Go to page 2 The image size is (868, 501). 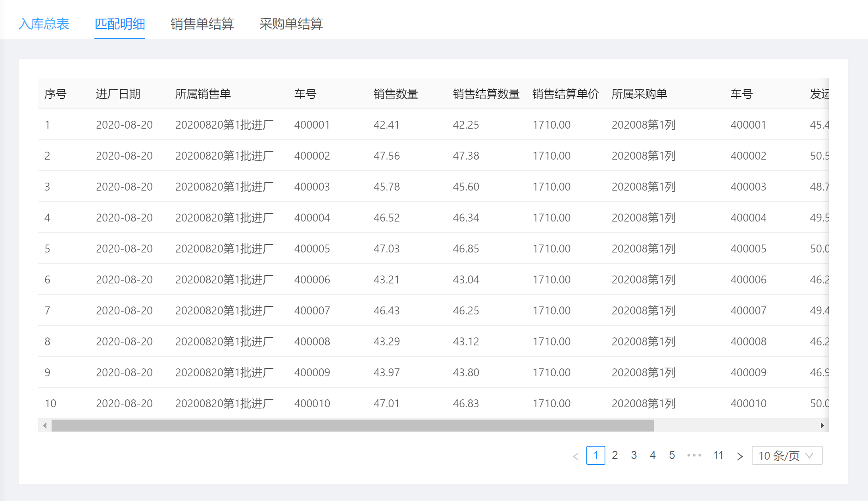[615, 455]
